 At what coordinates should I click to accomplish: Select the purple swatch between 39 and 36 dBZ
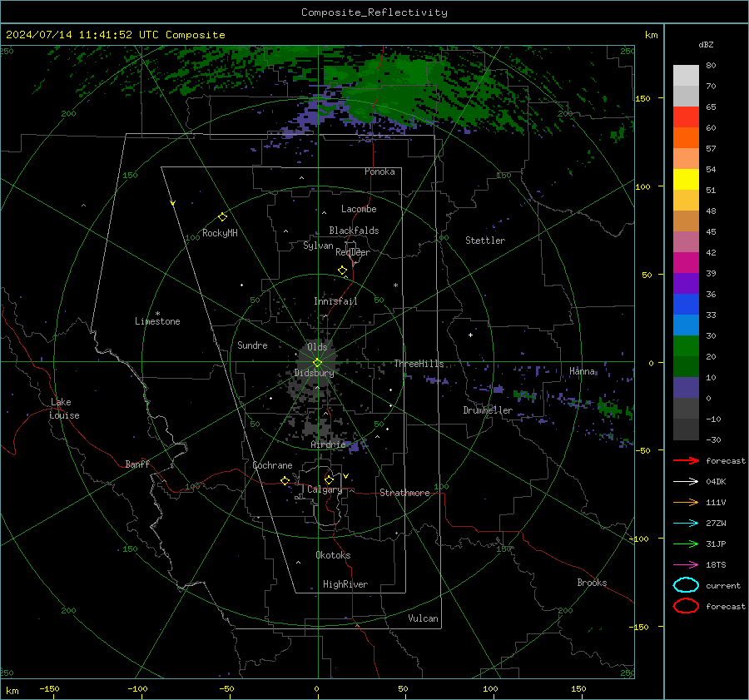[686, 283]
